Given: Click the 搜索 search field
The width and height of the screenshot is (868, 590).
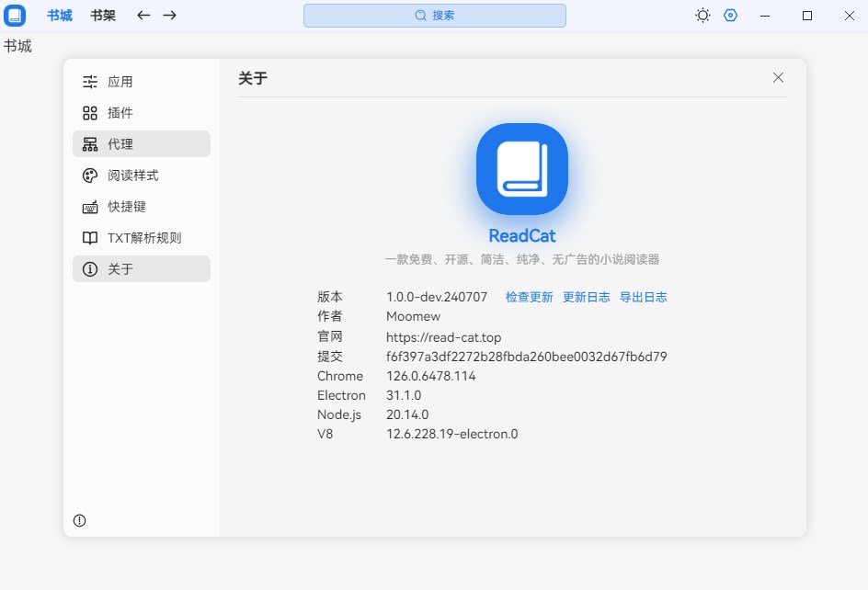Looking at the screenshot, I should tap(435, 16).
